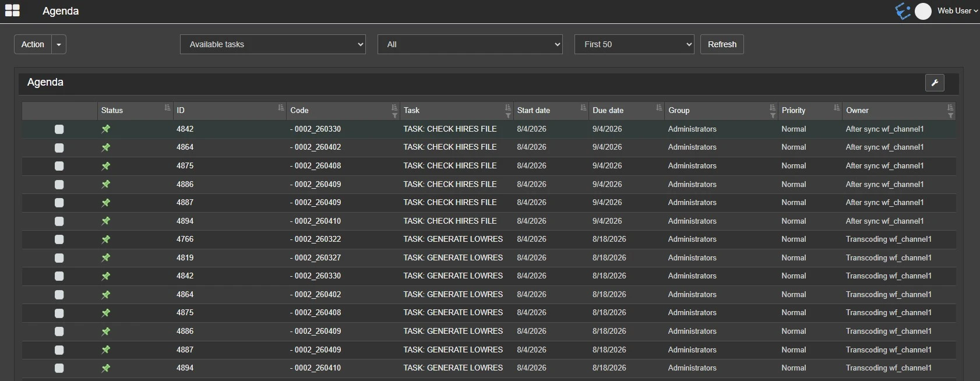
Task: Click TASK: GENERATE LOWRES in ID 4766 row
Action: pos(453,239)
